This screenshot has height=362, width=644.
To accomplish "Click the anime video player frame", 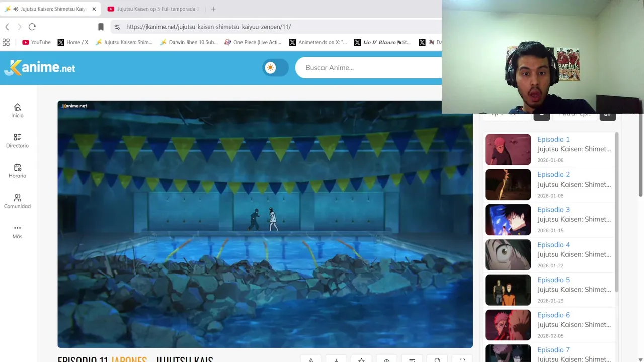I will (265, 224).
